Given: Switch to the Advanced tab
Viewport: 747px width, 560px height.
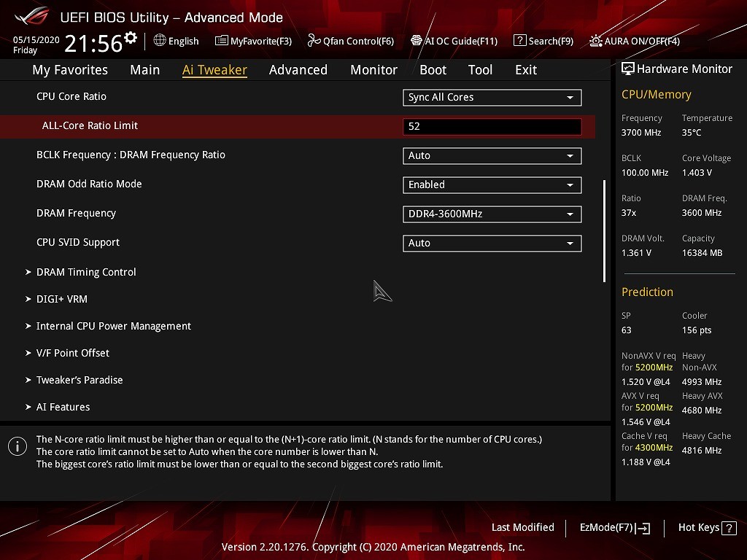Looking at the screenshot, I should coord(298,70).
